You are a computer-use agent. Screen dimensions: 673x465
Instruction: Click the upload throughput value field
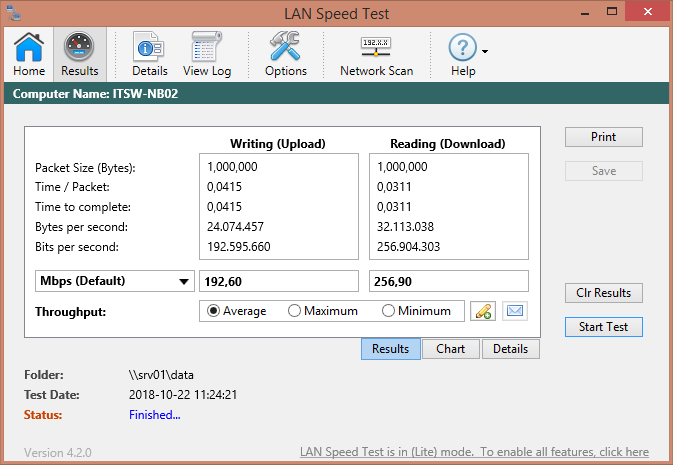[279, 281]
